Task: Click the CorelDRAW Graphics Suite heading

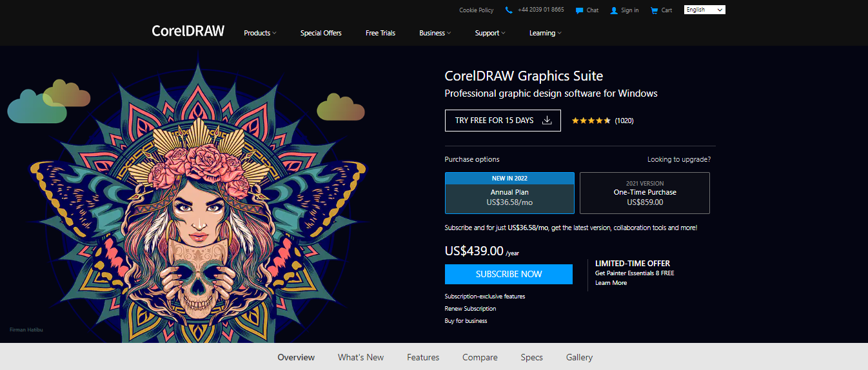Action: pos(524,76)
